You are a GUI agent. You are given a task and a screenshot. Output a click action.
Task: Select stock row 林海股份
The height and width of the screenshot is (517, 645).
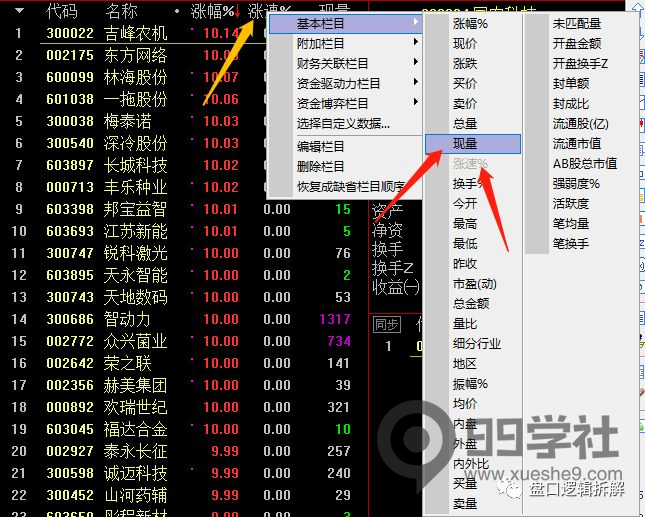click(x=136, y=77)
